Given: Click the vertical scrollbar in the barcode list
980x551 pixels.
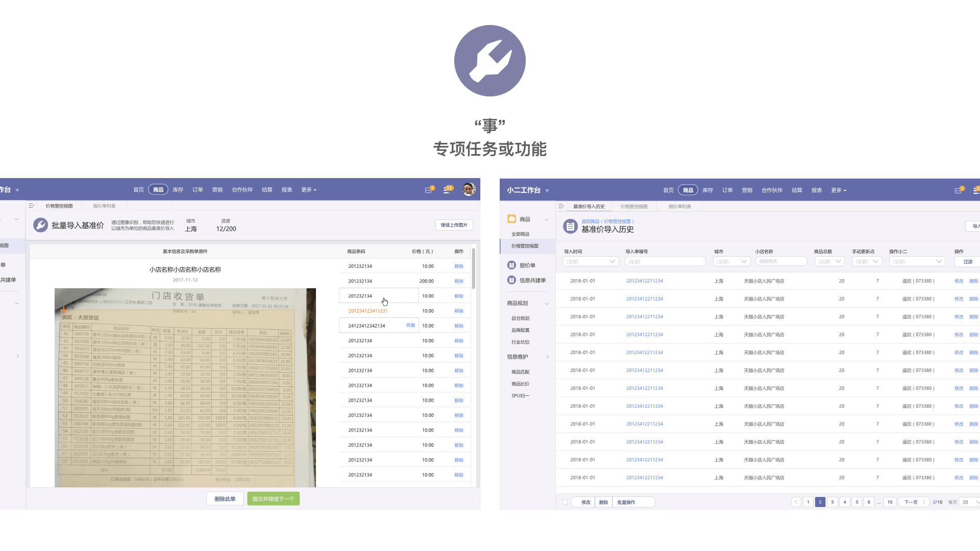Looking at the screenshot, I should pos(474,269).
